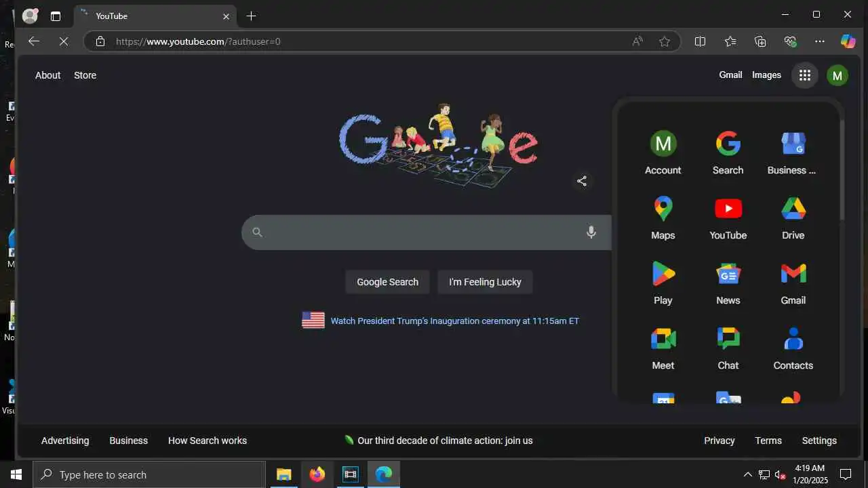Open the Advertising footer link
Viewport: 868px width, 488px height.
[x=65, y=441]
